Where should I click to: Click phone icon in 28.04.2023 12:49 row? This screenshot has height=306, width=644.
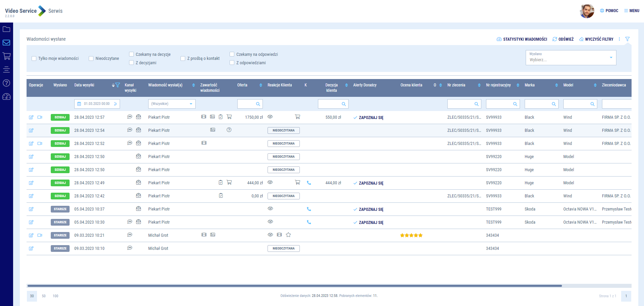309,183
